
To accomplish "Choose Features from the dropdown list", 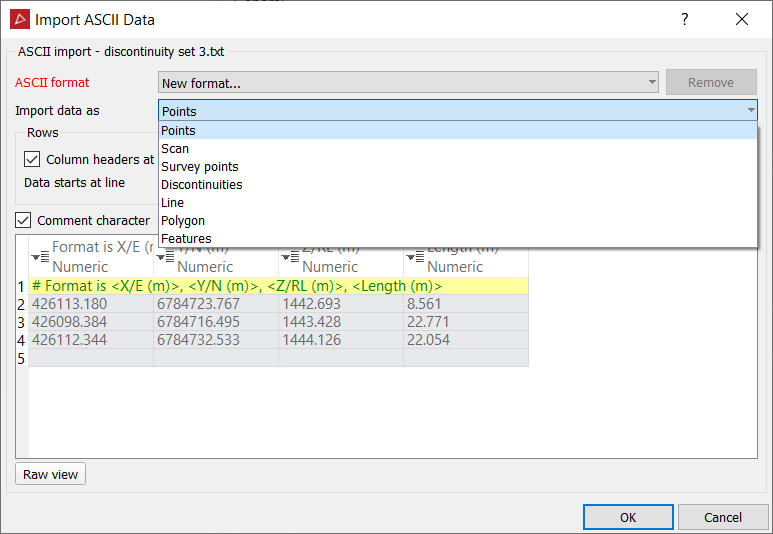I will (186, 238).
